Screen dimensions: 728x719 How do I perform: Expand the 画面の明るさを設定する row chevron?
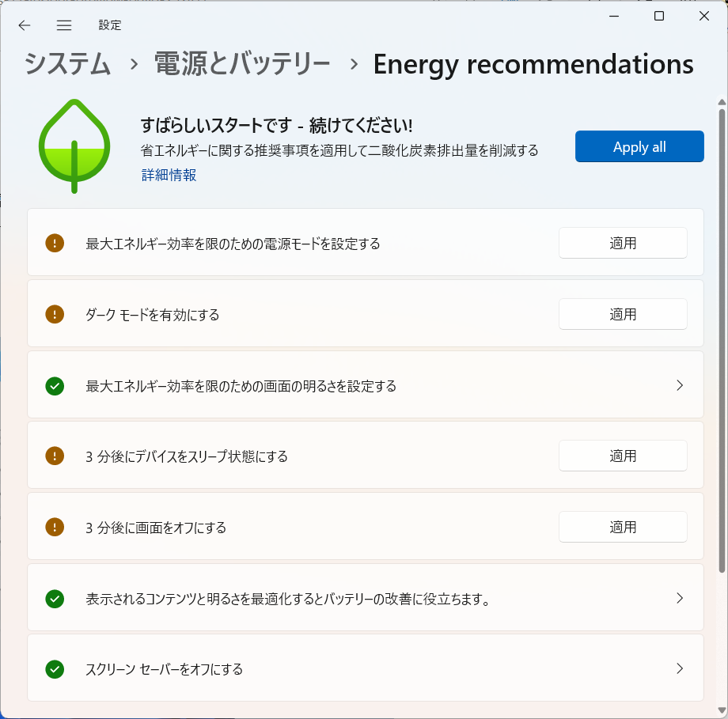tap(680, 385)
